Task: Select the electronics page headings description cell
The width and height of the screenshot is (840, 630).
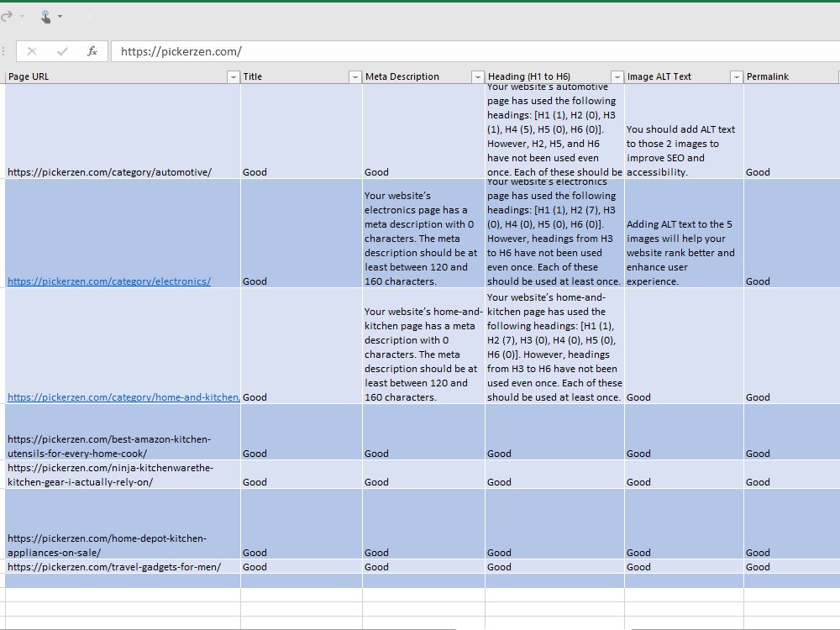Action: point(554,234)
